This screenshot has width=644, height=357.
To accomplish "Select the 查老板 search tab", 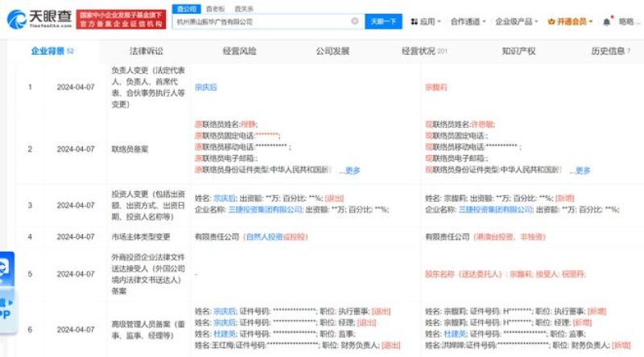I will click(x=215, y=9).
